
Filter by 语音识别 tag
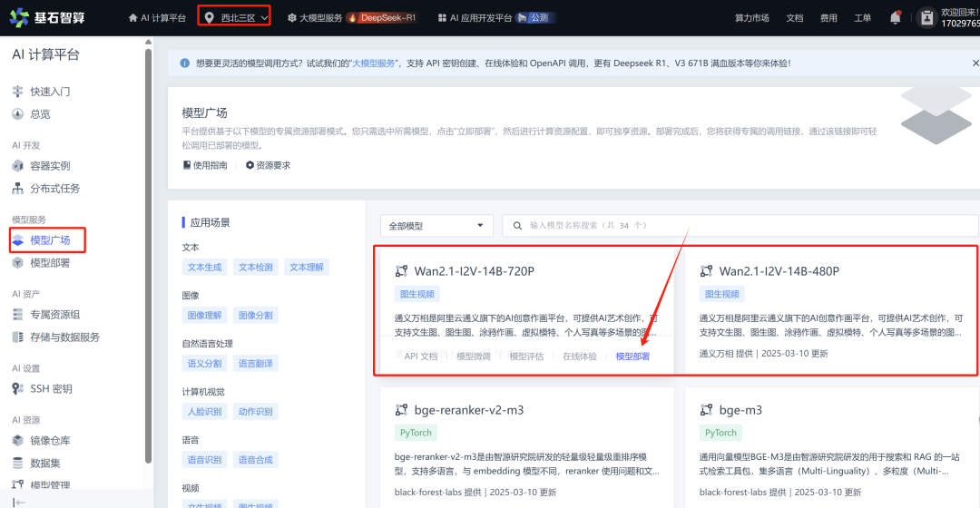click(x=204, y=459)
